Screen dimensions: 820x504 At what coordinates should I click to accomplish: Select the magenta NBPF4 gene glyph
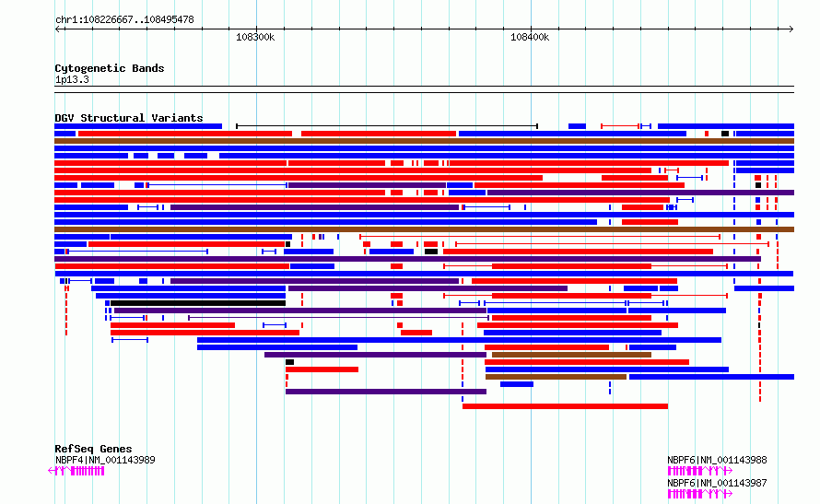76,471
